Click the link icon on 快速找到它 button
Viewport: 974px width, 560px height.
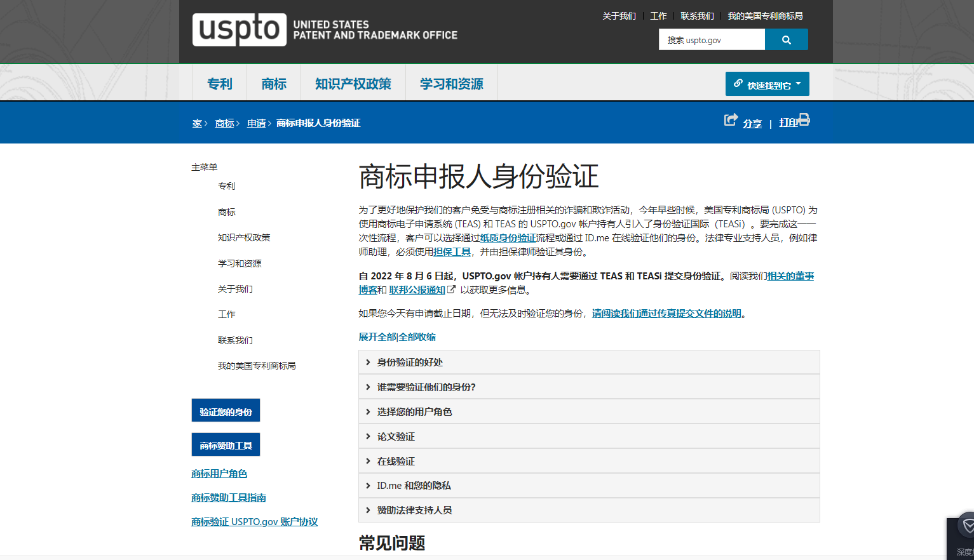(x=738, y=83)
